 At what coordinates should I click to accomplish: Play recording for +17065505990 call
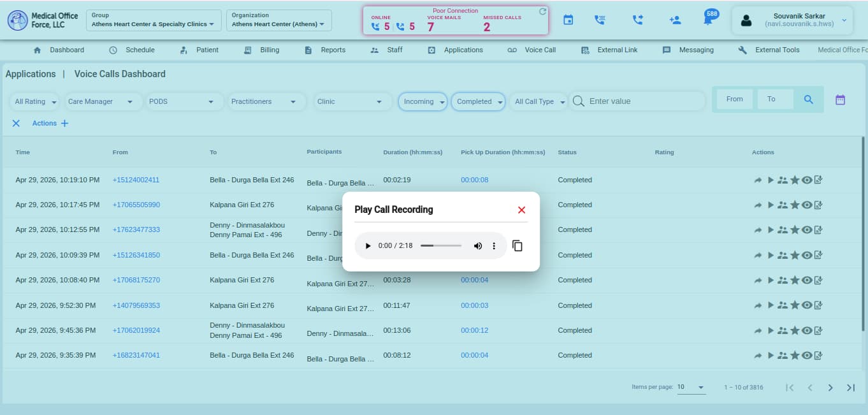coord(770,205)
